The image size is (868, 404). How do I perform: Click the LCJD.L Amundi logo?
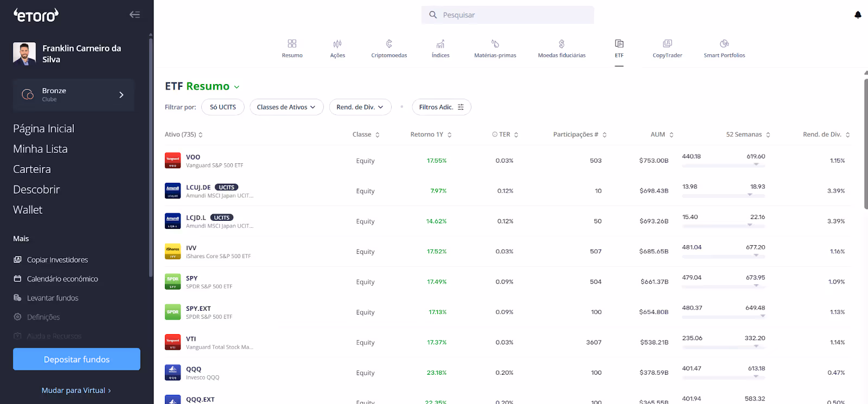tap(173, 221)
